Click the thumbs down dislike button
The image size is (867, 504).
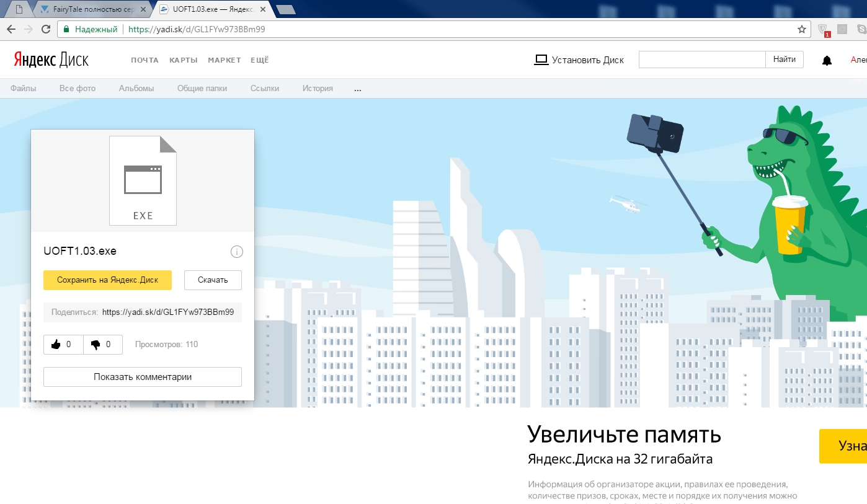coord(102,345)
